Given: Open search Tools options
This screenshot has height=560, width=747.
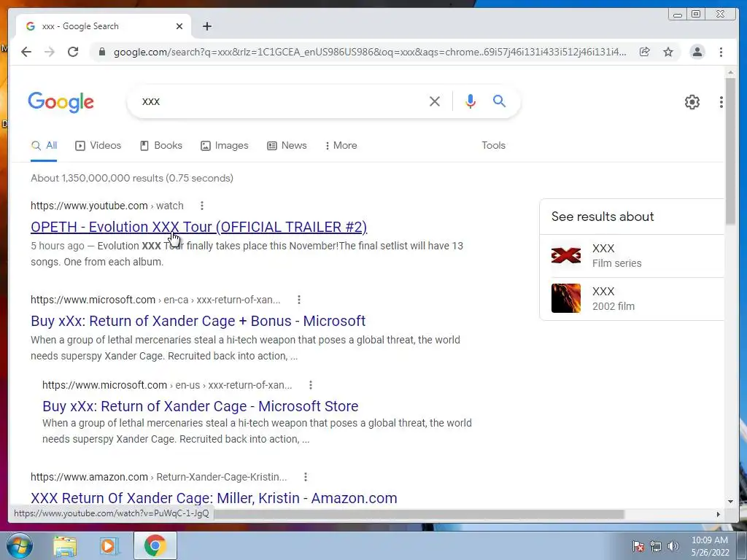Looking at the screenshot, I should pyautogui.click(x=493, y=146).
